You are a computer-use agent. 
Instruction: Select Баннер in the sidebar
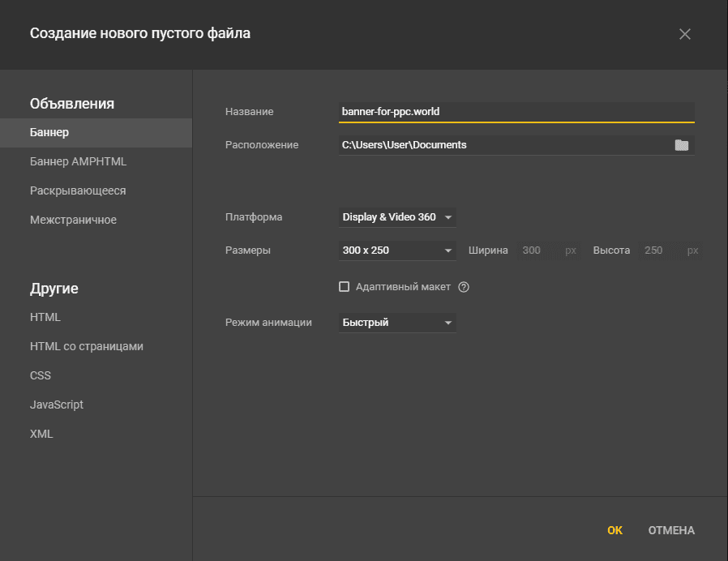(49, 132)
